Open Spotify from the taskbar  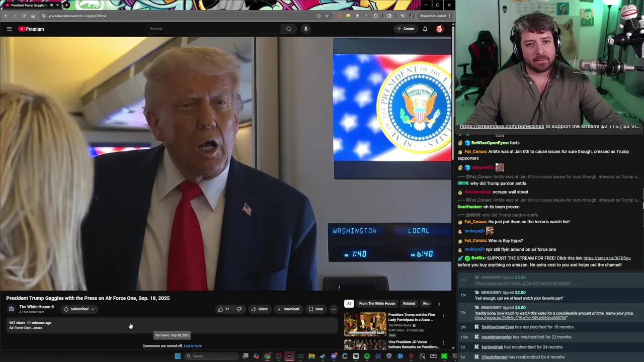(367, 356)
